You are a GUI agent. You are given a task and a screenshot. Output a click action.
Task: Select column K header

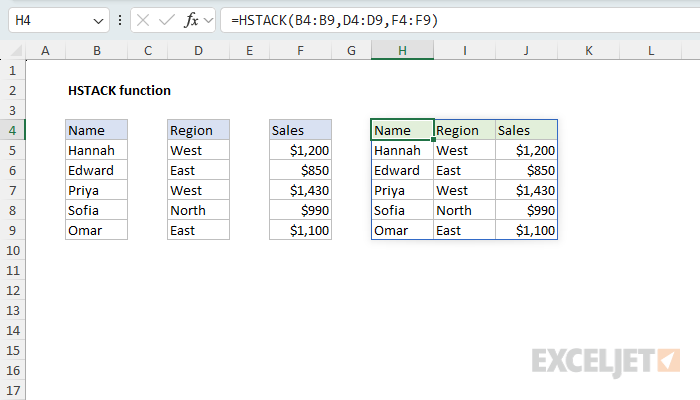588,50
